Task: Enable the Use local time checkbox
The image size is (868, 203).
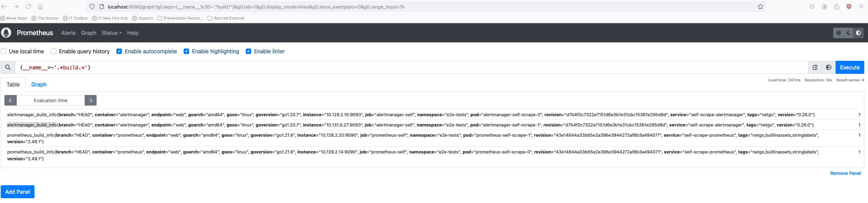Action: pyautogui.click(x=4, y=51)
